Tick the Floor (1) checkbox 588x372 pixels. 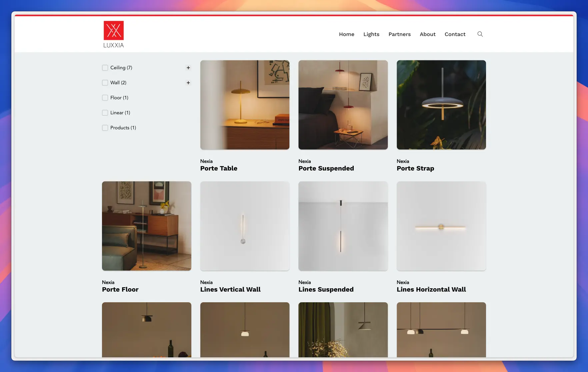point(105,98)
